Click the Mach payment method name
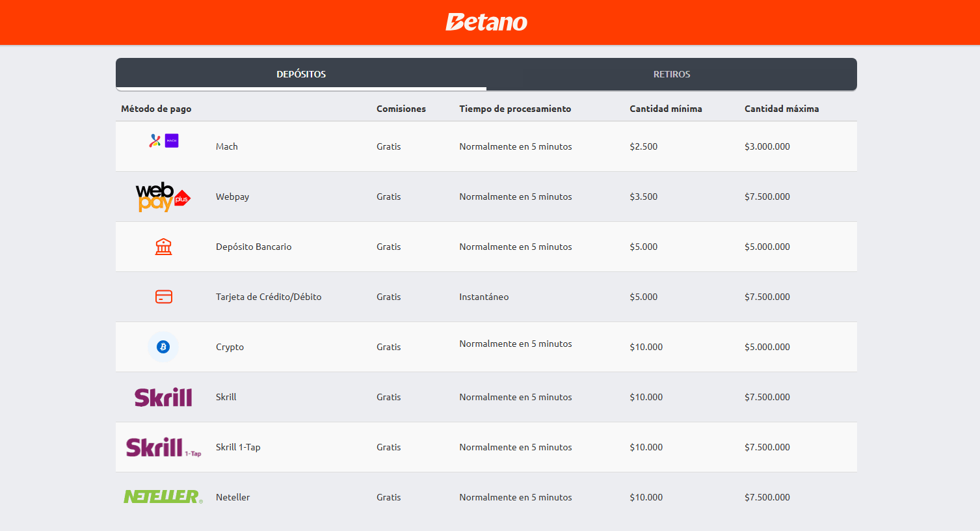980x531 pixels. (x=227, y=146)
